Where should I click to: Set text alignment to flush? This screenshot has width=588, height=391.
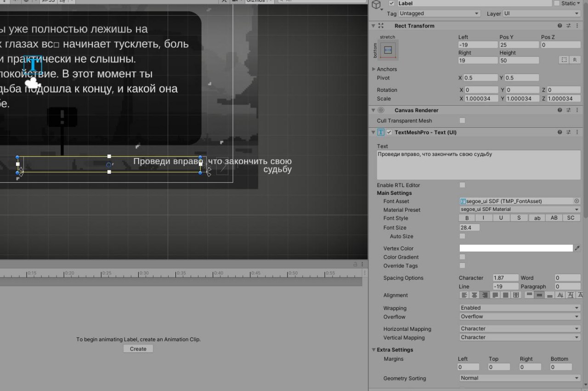[505, 295]
